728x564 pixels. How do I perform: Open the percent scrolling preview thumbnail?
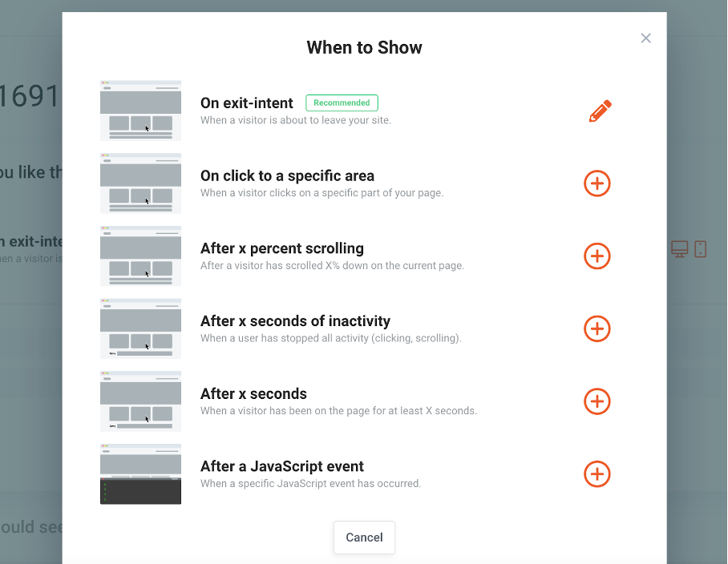(x=140, y=256)
